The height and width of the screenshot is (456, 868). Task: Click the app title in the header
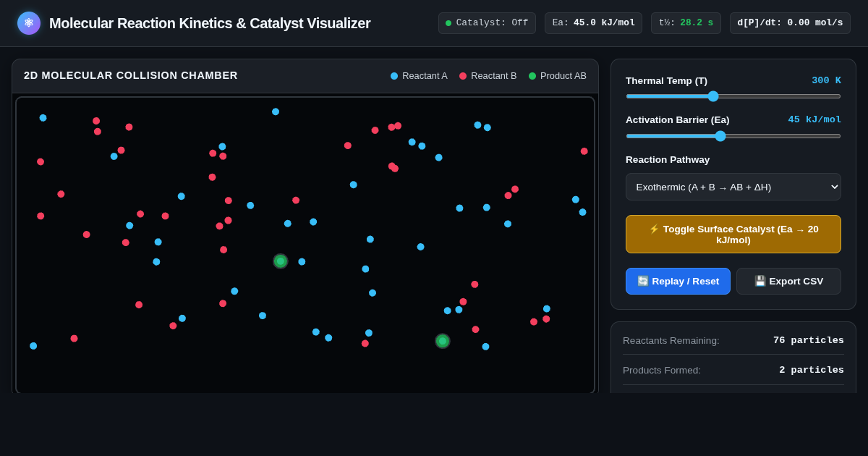(x=210, y=23)
